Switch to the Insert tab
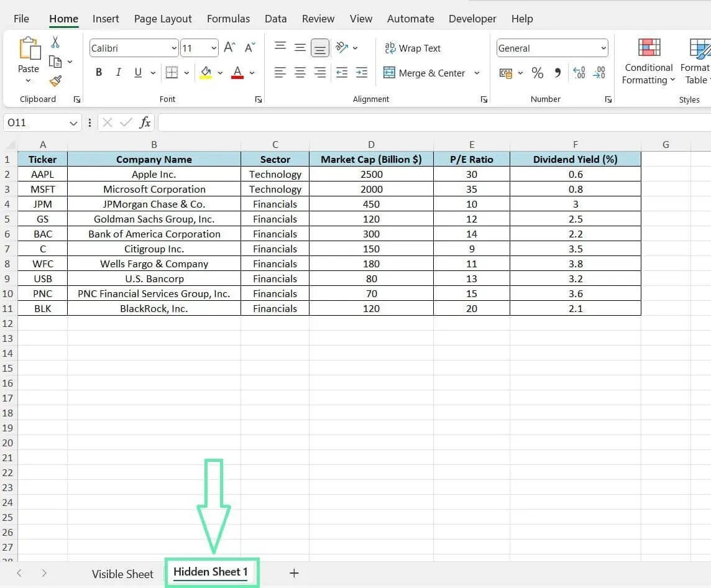 tap(106, 19)
